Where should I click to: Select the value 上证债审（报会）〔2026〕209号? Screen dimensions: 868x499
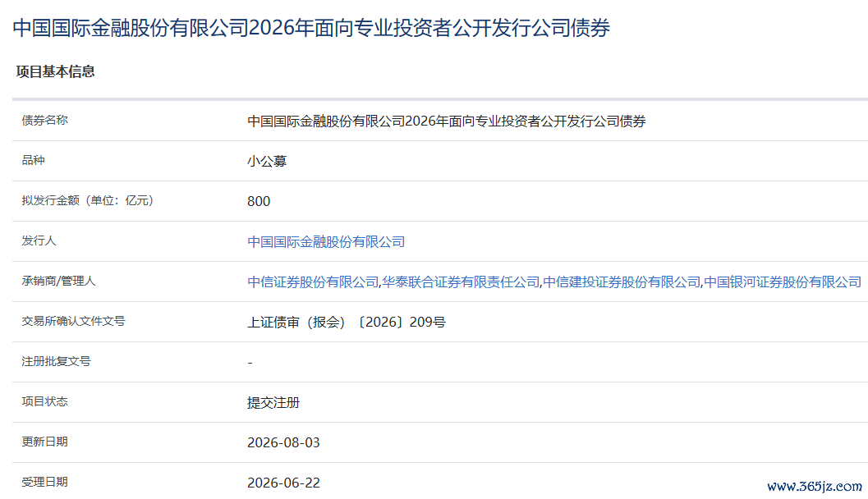tap(346, 322)
